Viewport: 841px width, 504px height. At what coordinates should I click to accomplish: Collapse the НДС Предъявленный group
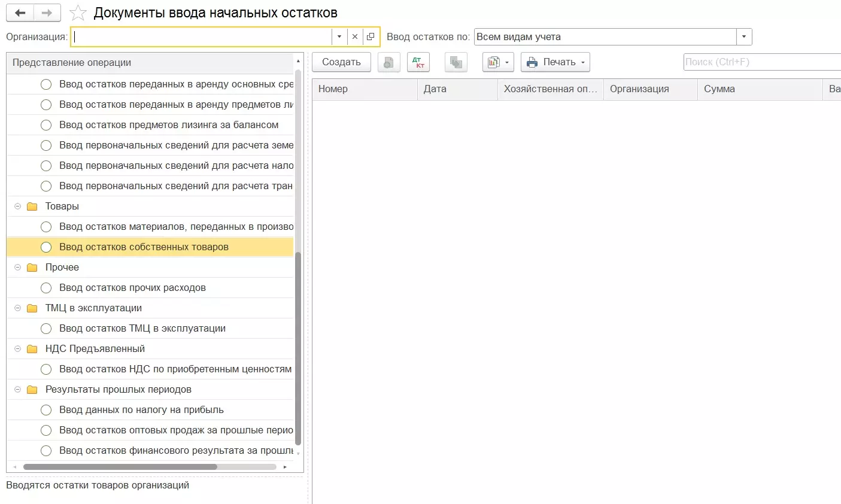(x=17, y=349)
